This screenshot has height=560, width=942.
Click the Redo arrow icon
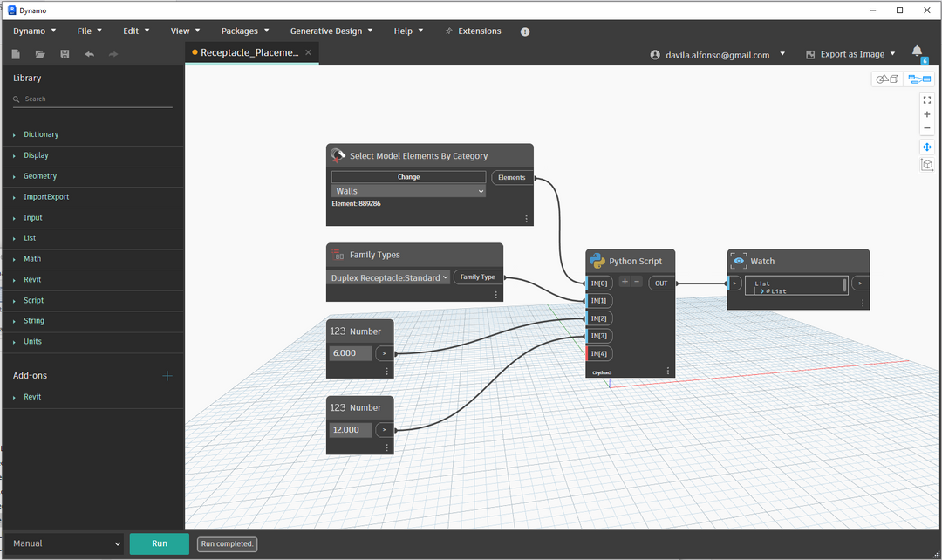[113, 54]
